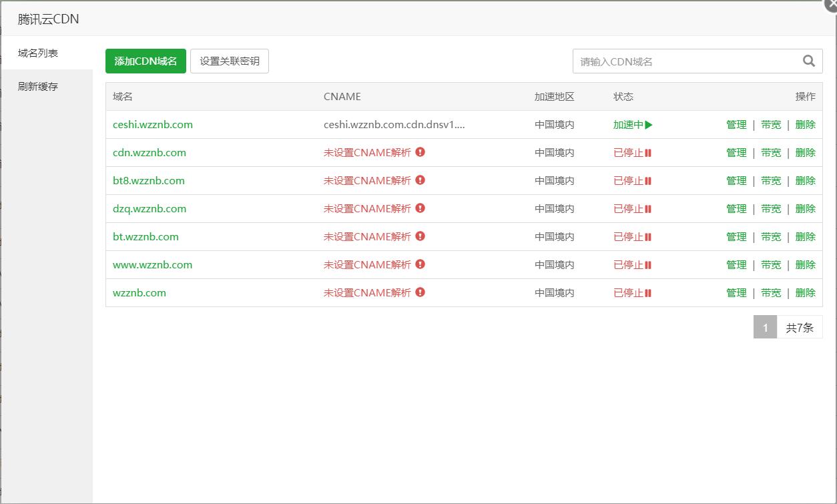Screen dimensions: 837x504
Task: Click the pause icon in the bare wzznb.com row
Action: 648,293
